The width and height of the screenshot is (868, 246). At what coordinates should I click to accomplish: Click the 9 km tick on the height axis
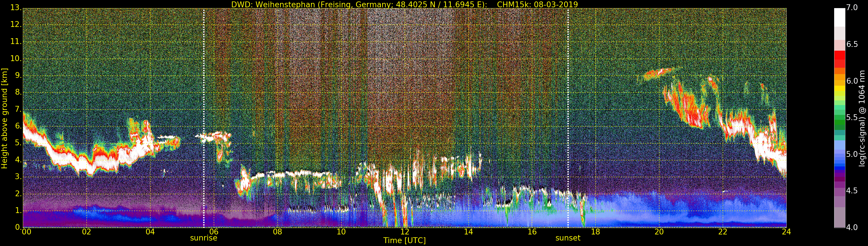18,76
